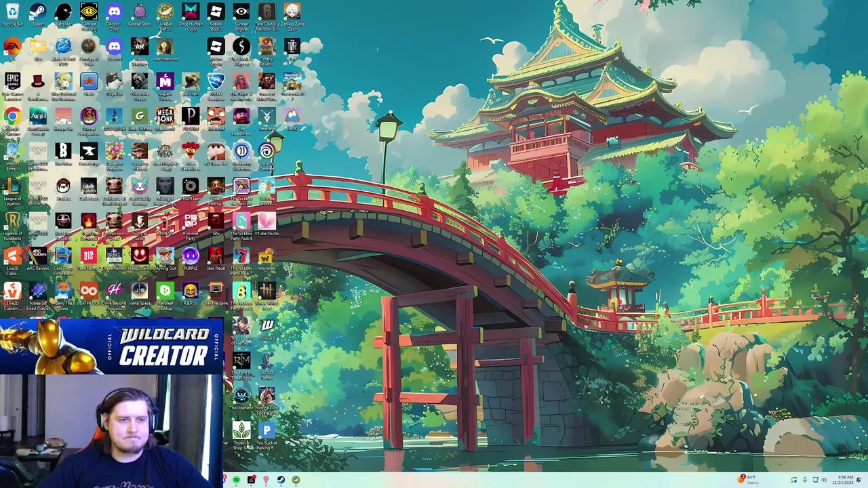Select the Treeverse desktop icon
The height and width of the screenshot is (488, 868).
pyautogui.click(x=267, y=119)
